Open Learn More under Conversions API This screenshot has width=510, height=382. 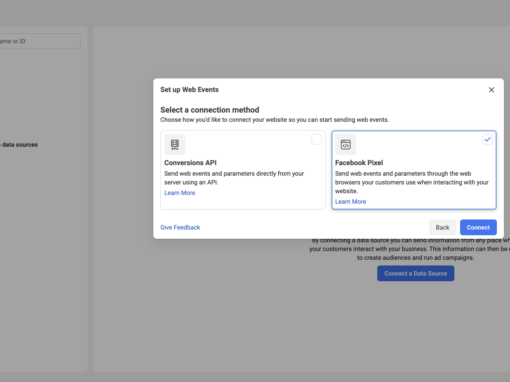coord(180,193)
